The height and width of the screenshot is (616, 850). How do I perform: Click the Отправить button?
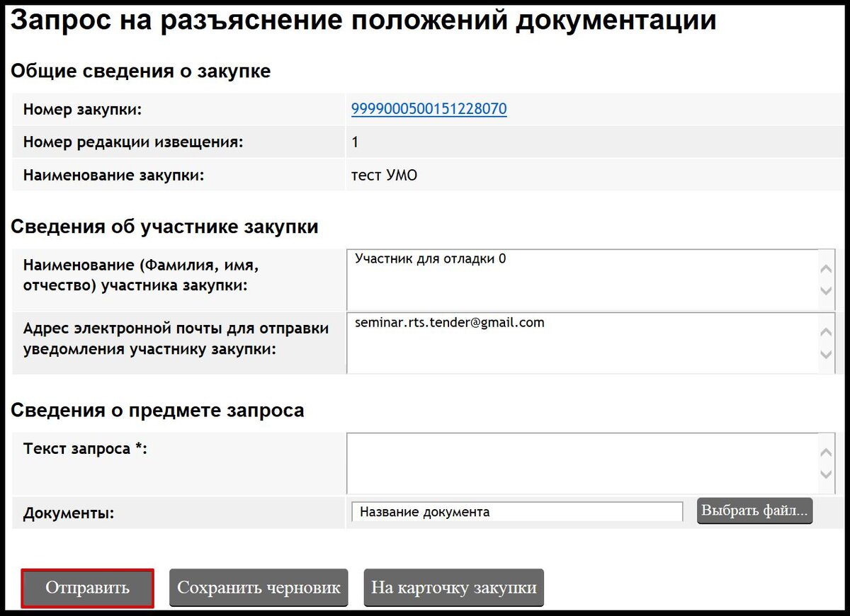point(87,587)
